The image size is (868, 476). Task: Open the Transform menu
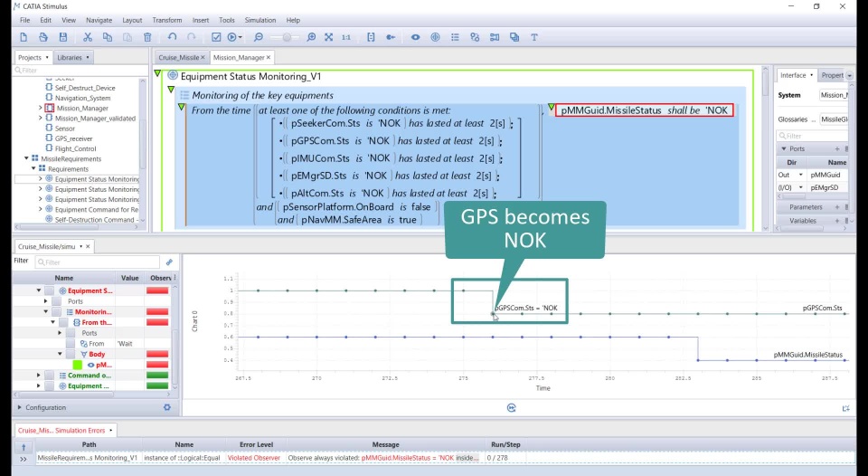167,20
